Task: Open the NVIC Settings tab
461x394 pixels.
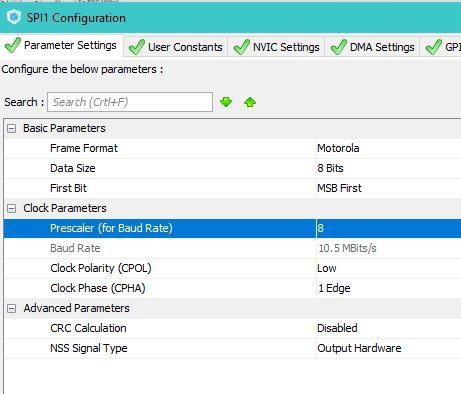Action: (277, 47)
